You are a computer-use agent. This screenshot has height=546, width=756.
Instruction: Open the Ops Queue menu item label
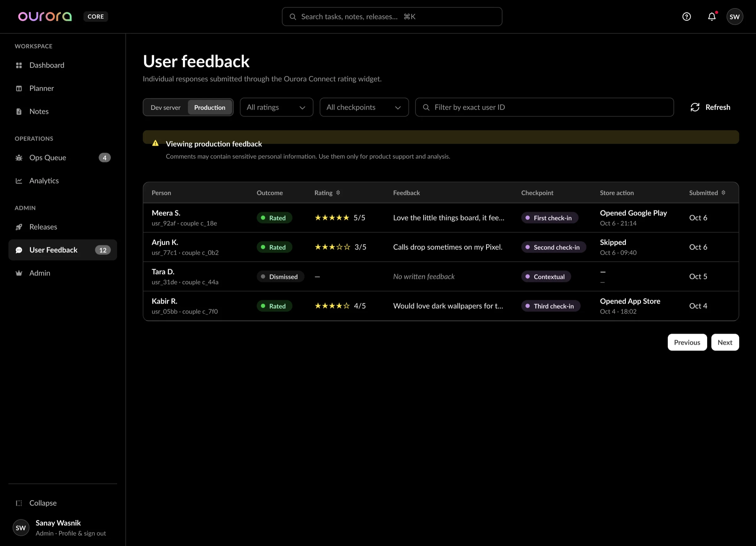click(x=48, y=158)
